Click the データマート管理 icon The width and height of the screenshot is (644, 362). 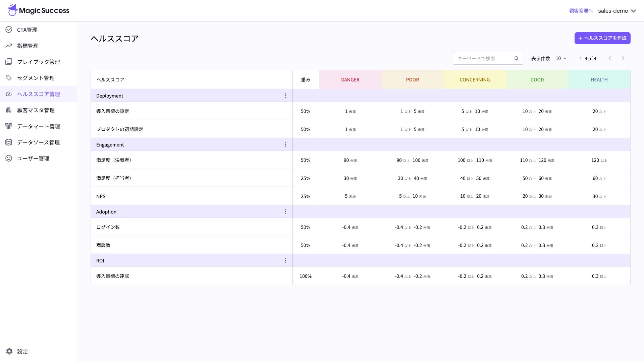(x=9, y=126)
